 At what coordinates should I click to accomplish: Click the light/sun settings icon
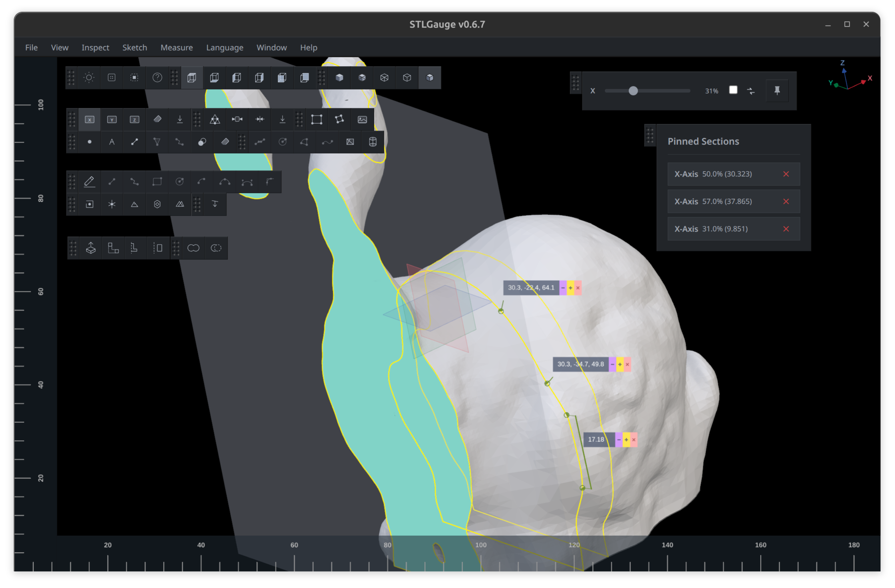pos(89,78)
